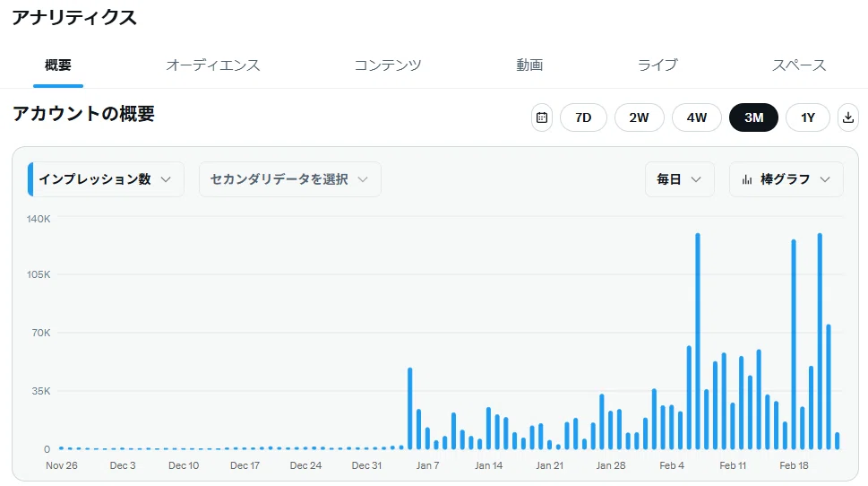Click the Dec 31 axis label
Screen dimensions: 868x486
pyautogui.click(x=366, y=465)
